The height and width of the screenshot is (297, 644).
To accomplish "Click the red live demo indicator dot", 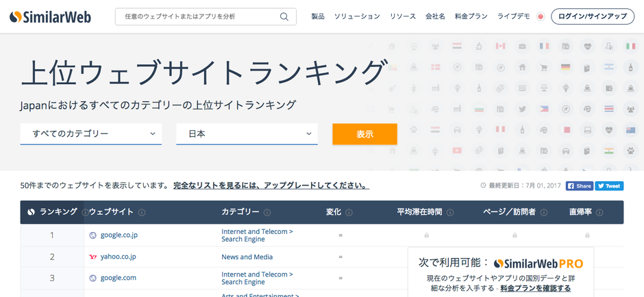I will tap(541, 17).
